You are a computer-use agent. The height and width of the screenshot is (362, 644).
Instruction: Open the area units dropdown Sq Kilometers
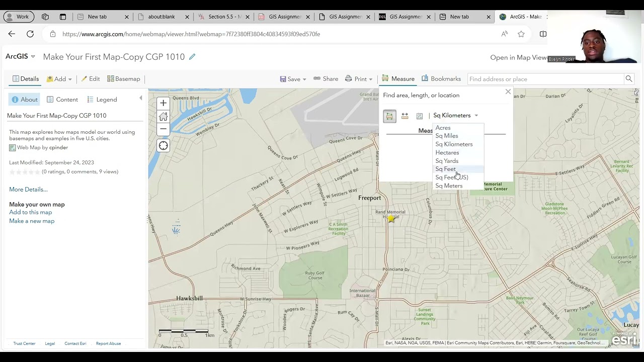tap(456, 116)
